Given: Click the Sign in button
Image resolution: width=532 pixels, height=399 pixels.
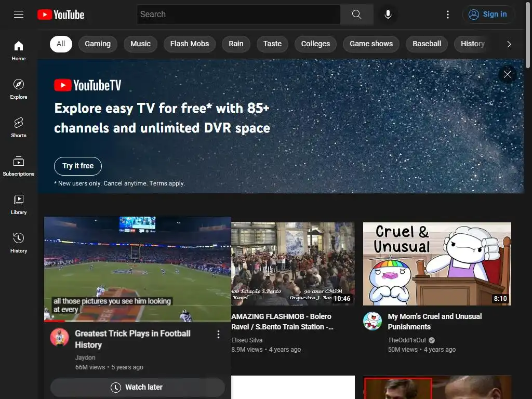Looking at the screenshot, I should tap(488, 14).
